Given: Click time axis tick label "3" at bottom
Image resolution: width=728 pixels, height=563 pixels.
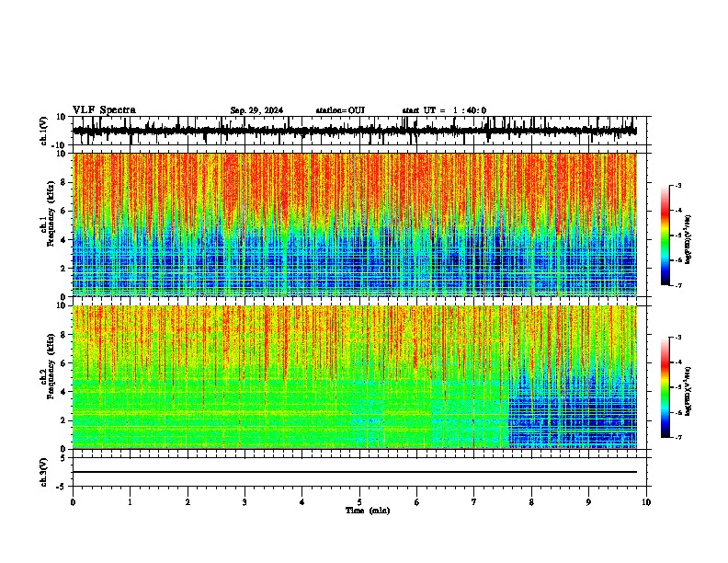Looking at the screenshot, I should tap(245, 502).
